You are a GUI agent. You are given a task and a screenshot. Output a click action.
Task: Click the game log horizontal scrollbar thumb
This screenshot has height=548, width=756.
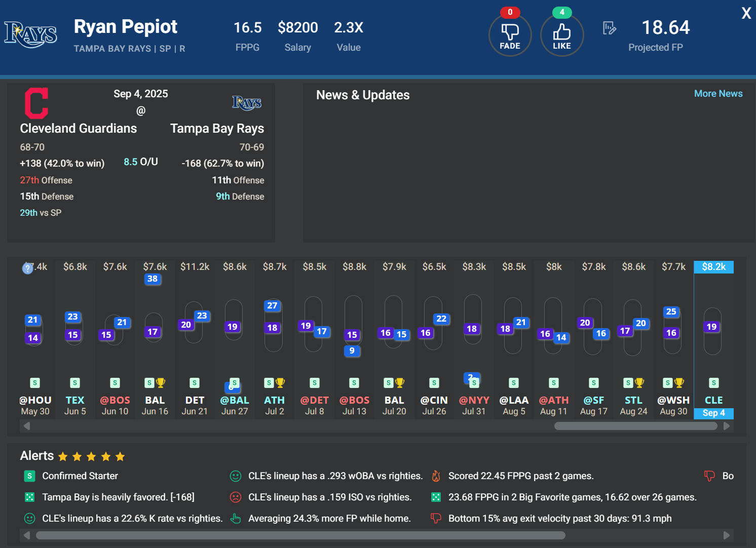coord(636,426)
